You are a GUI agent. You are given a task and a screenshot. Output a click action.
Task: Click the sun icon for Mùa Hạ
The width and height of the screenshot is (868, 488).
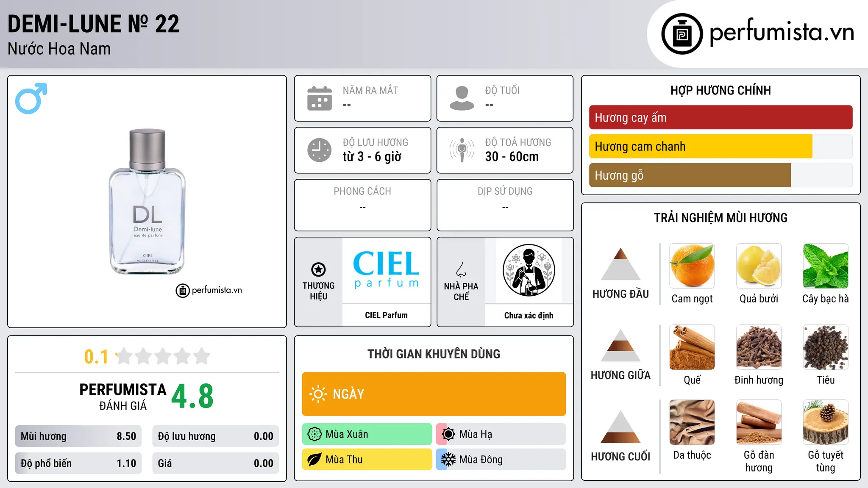[x=448, y=434]
